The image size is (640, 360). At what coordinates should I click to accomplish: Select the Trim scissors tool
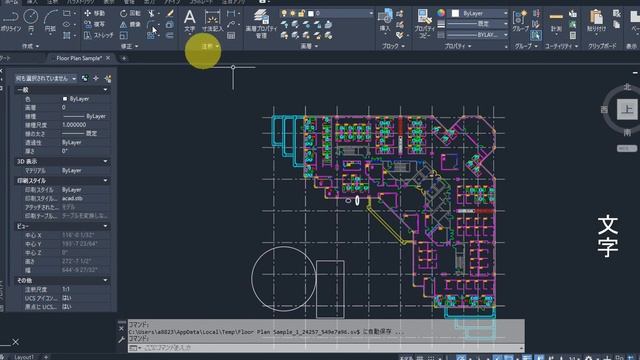click(151, 13)
